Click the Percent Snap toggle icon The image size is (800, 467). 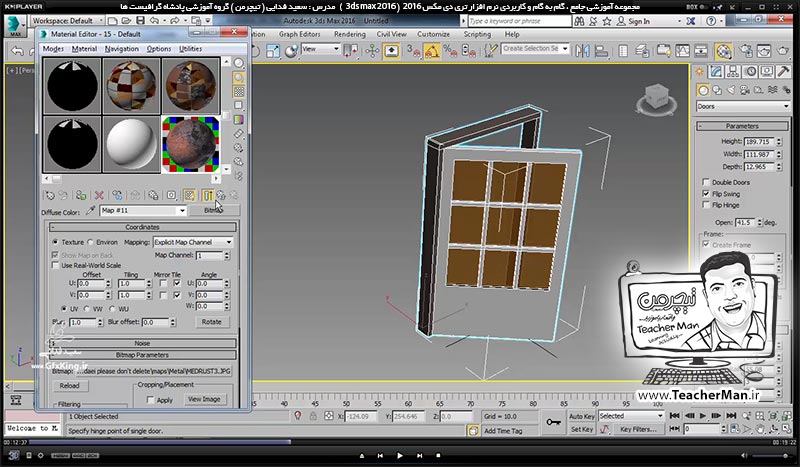point(449,51)
